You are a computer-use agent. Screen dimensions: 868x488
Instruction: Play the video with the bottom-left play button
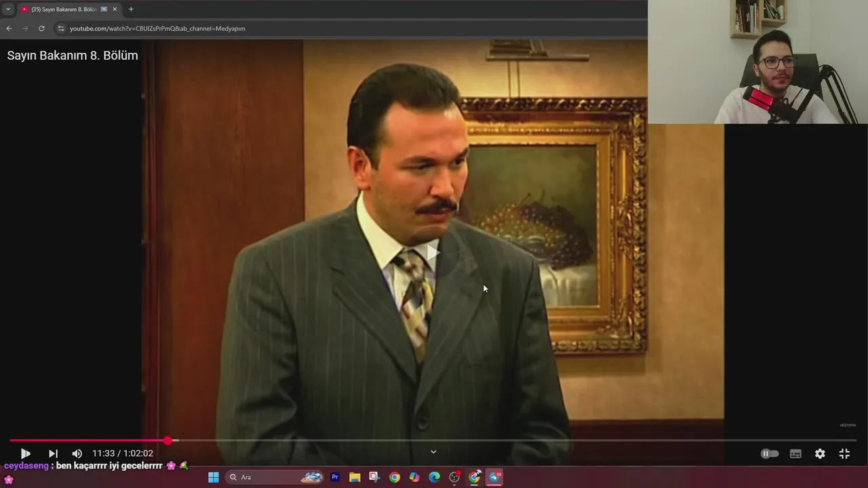click(25, 453)
